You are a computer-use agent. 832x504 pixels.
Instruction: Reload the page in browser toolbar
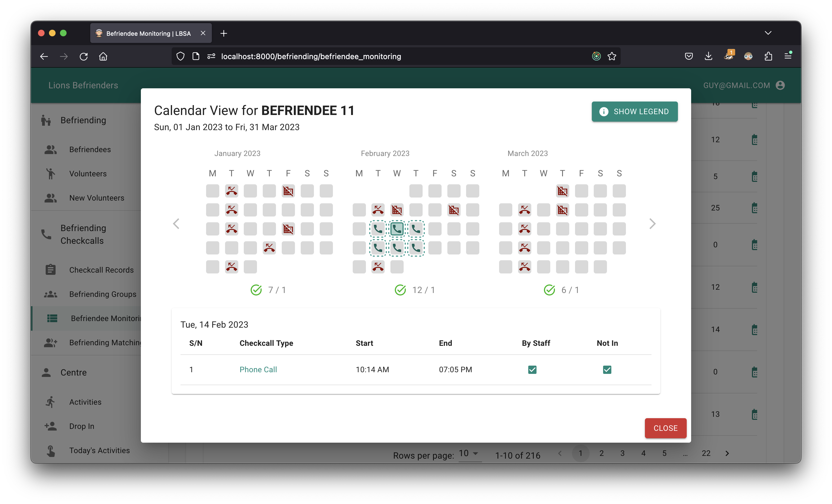[83, 56]
